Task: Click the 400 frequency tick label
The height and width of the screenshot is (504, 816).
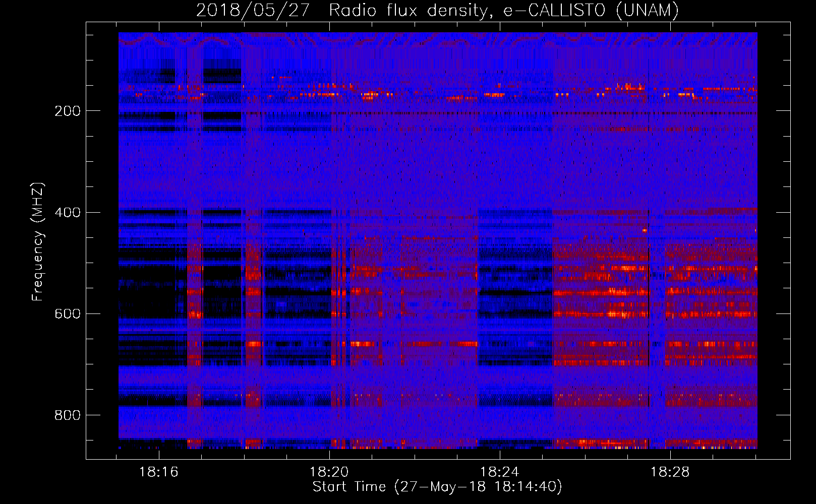Action: [x=68, y=212]
